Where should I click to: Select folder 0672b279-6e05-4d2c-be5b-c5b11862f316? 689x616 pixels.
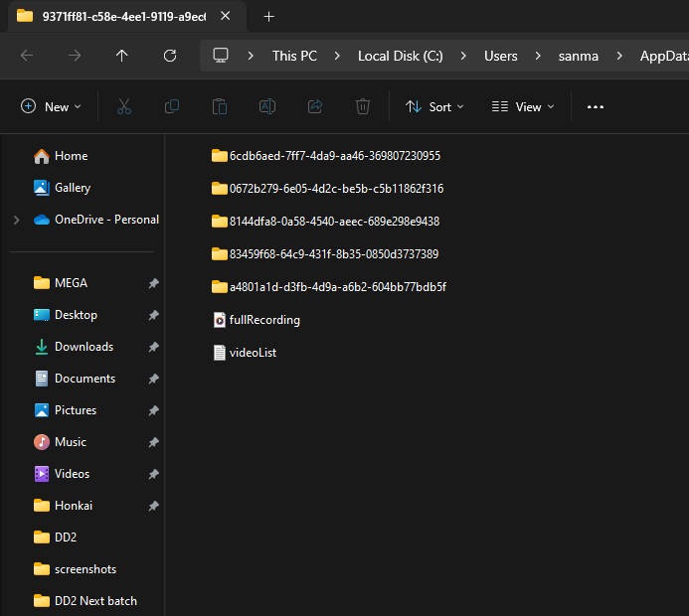tap(327, 189)
